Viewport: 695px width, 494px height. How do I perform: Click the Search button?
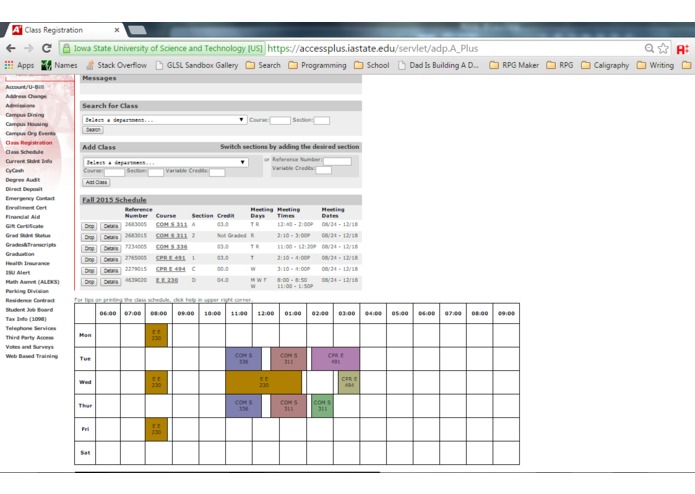click(93, 130)
